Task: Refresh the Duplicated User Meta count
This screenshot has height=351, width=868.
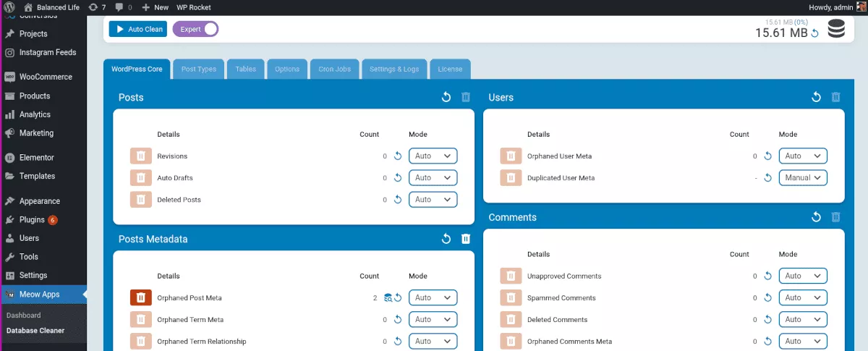Action: click(767, 178)
